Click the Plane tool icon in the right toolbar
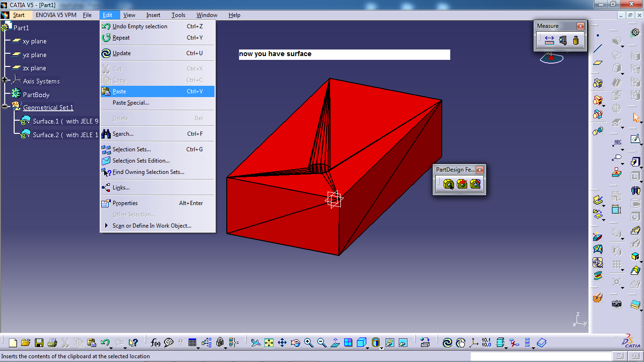The image size is (644, 362). coord(598,62)
